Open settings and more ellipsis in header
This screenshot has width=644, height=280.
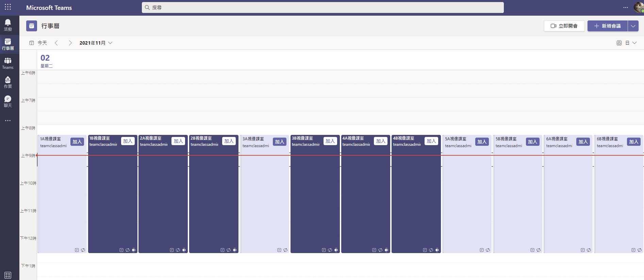click(626, 7)
